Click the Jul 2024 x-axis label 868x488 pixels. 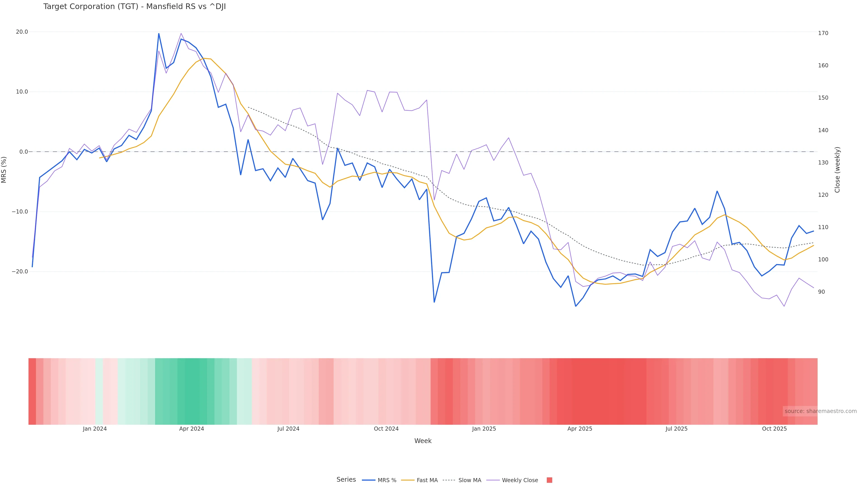coord(288,429)
